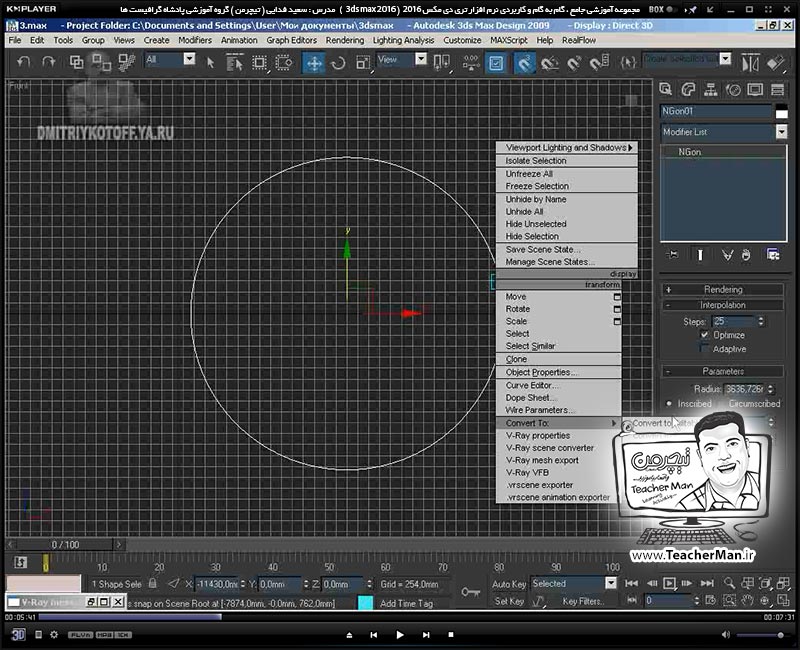The image size is (800, 650).
Task: Click the Mirror tool icon
Action: pos(750,63)
